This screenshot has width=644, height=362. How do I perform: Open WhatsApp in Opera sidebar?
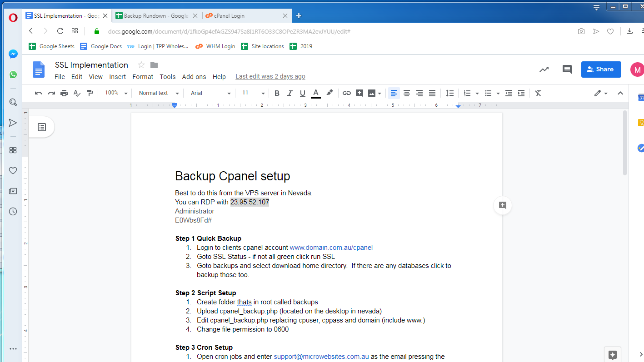click(13, 74)
